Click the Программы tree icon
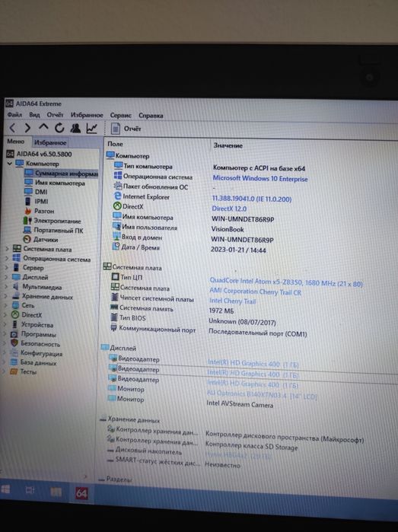Screen dimensions: 398x532 click(x=14, y=334)
